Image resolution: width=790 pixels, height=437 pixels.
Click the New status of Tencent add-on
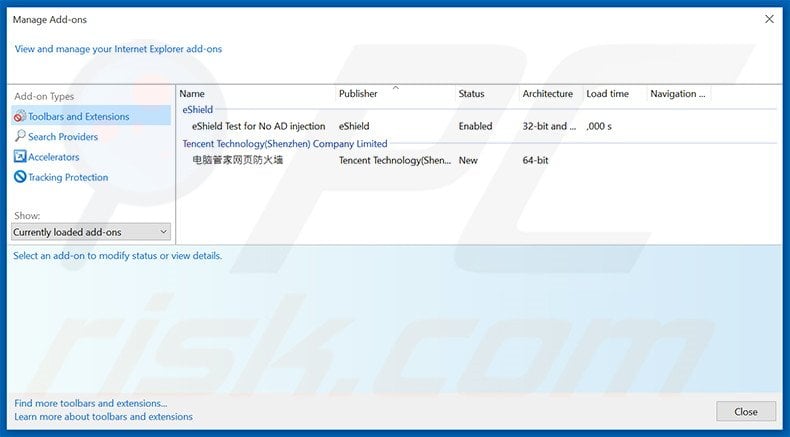coord(468,160)
